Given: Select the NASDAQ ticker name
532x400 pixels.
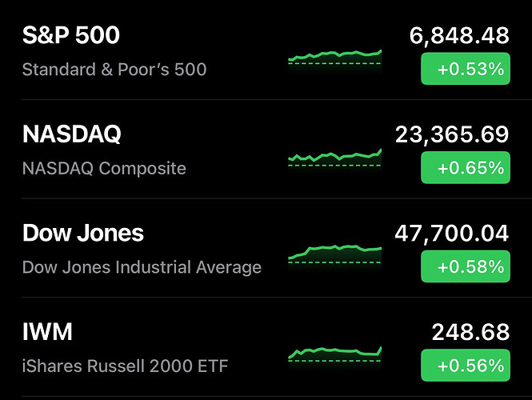Looking at the screenshot, I should coord(72,134).
